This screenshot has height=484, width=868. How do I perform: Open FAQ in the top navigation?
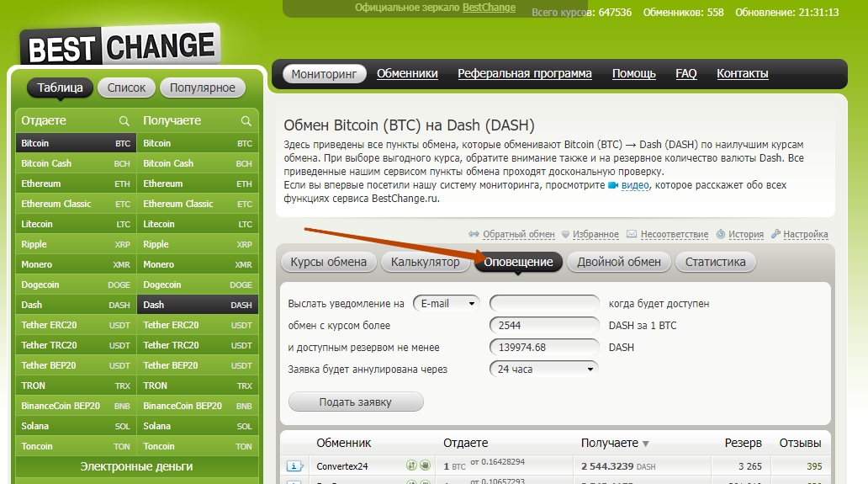tap(685, 74)
